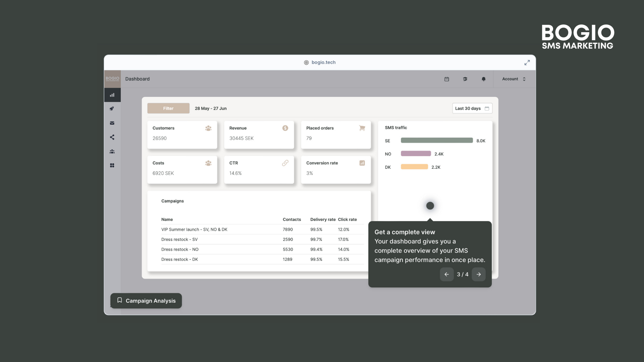Select the VIP Summer launch campaign row
The image size is (644, 362).
pos(258,230)
